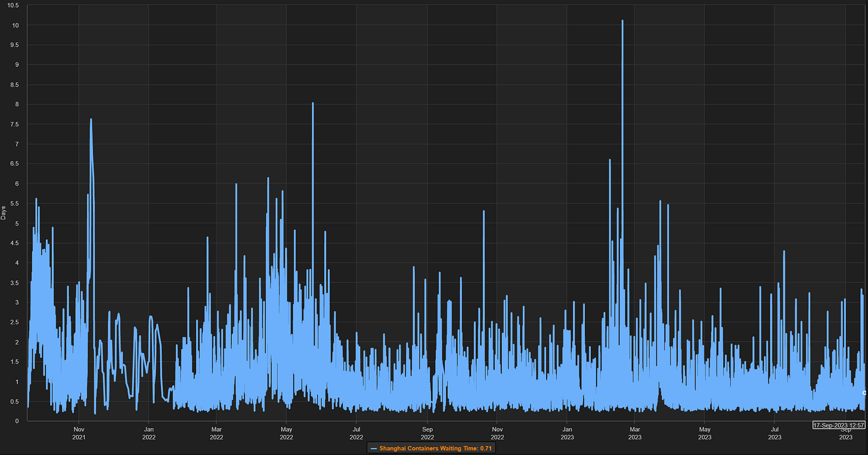Click the Mar 2023 x-axis label
The width and height of the screenshot is (868, 455).
pyautogui.click(x=635, y=433)
